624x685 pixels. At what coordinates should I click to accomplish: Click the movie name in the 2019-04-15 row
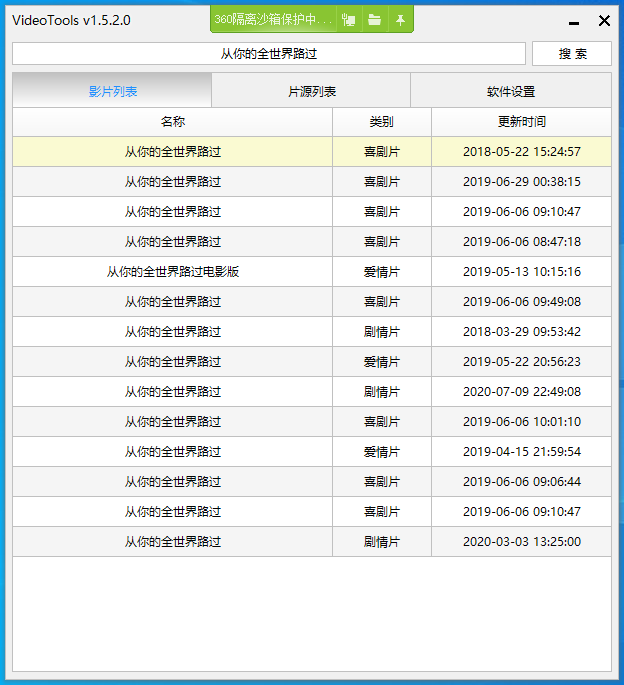(173, 452)
